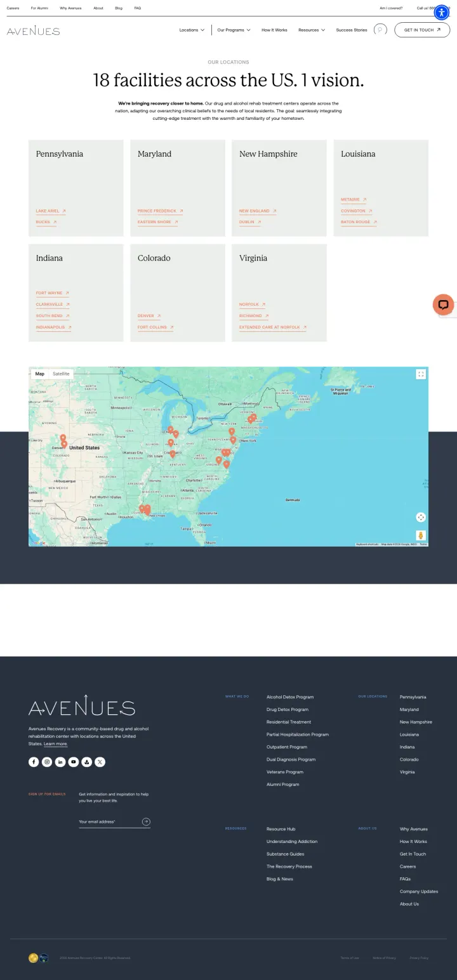Open Success Stories page
The height and width of the screenshot is (980, 457).
point(352,30)
